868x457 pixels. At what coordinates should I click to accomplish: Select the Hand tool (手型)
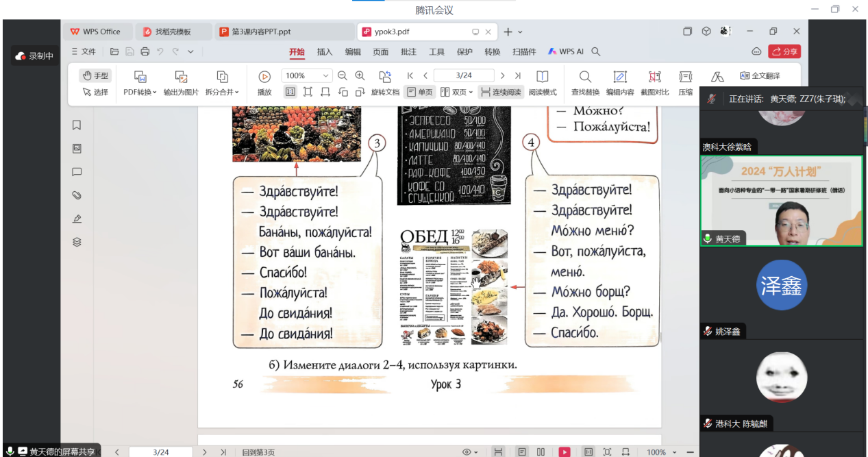tap(95, 75)
